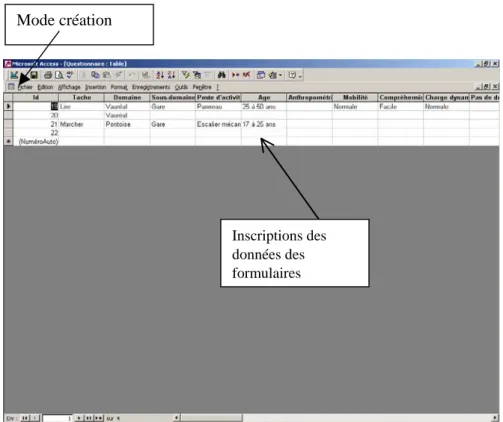Click the '17 à 25 ans' Age cell

click(x=264, y=124)
